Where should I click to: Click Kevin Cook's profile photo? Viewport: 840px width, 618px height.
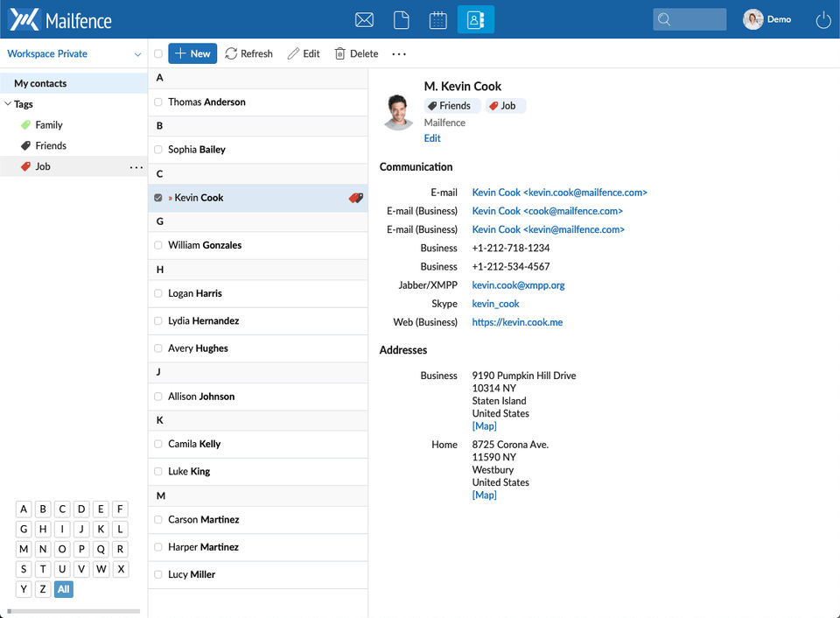point(399,112)
